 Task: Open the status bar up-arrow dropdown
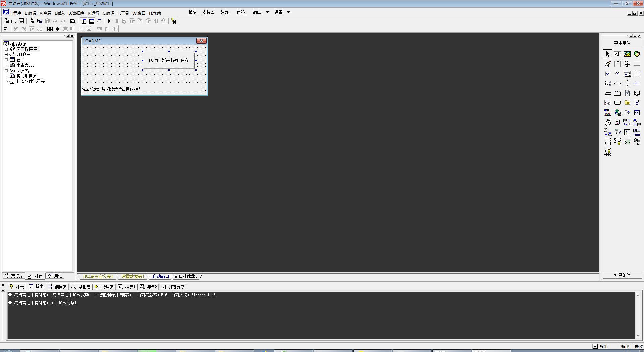tap(595, 346)
